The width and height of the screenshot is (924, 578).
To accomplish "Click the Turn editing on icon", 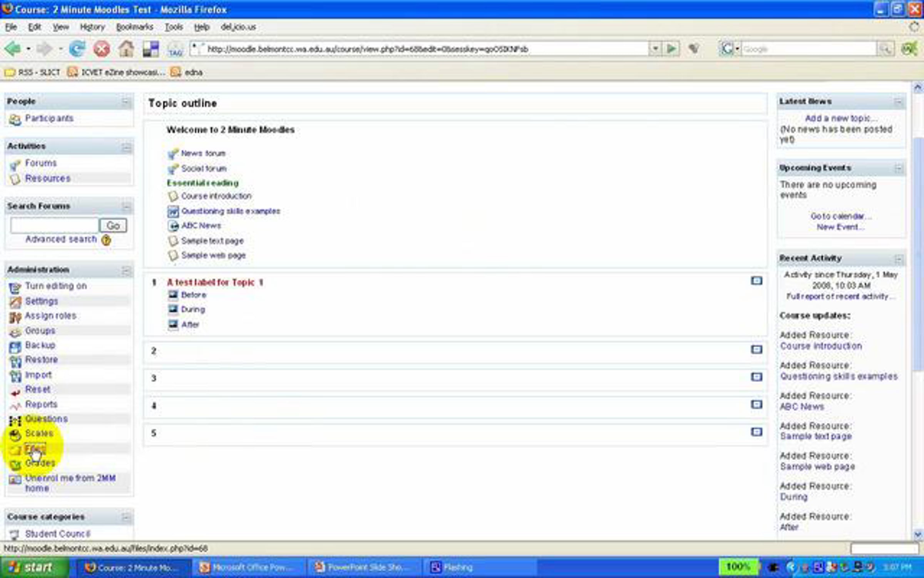I will pyautogui.click(x=15, y=287).
